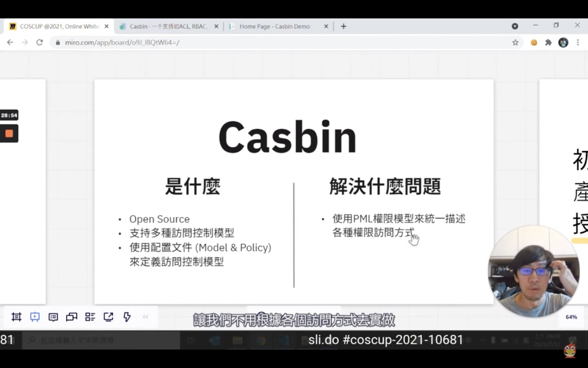
Task: Close the Casbin ACL RBAC tab
Action: pos(216,26)
